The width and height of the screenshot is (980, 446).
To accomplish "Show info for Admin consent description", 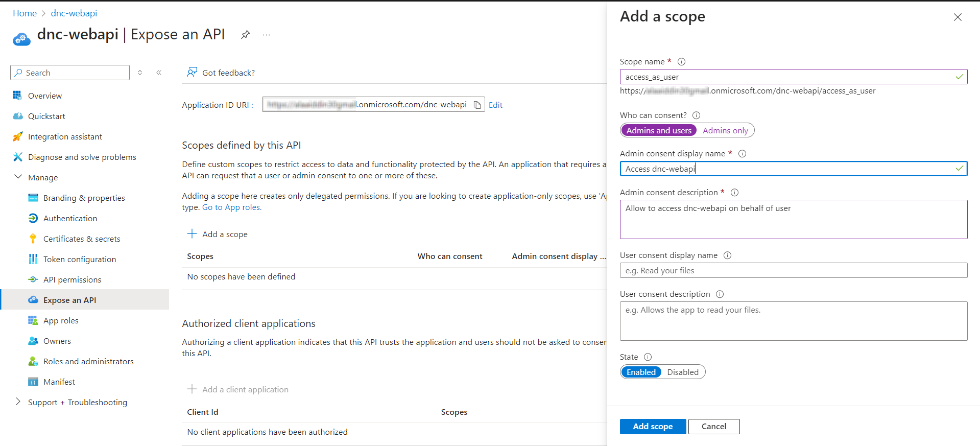I will tap(734, 192).
